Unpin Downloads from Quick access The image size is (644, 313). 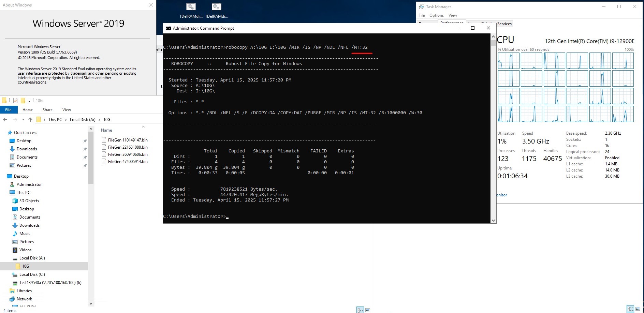(85, 149)
